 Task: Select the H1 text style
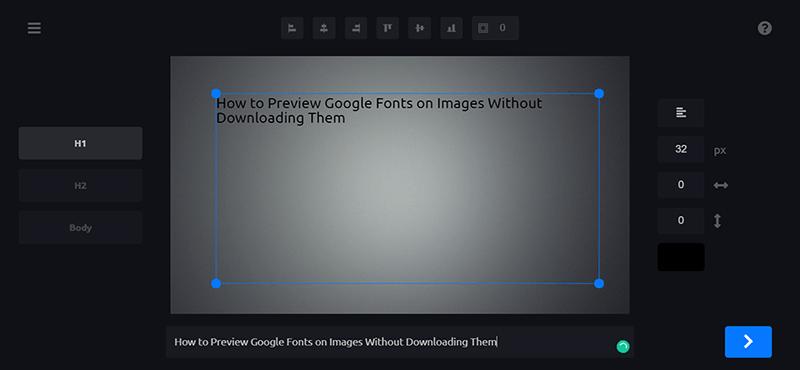pyautogui.click(x=81, y=143)
